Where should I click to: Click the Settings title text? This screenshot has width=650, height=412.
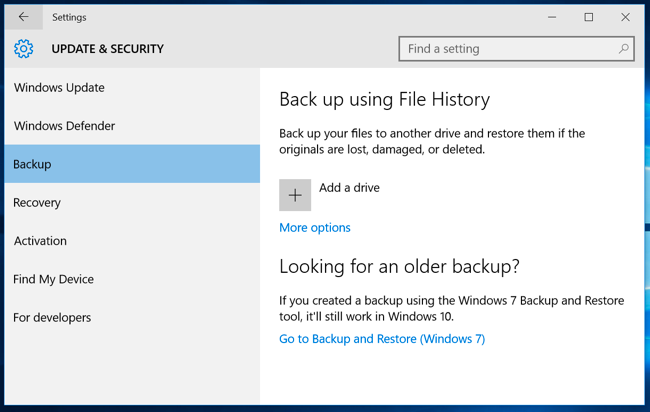click(69, 17)
